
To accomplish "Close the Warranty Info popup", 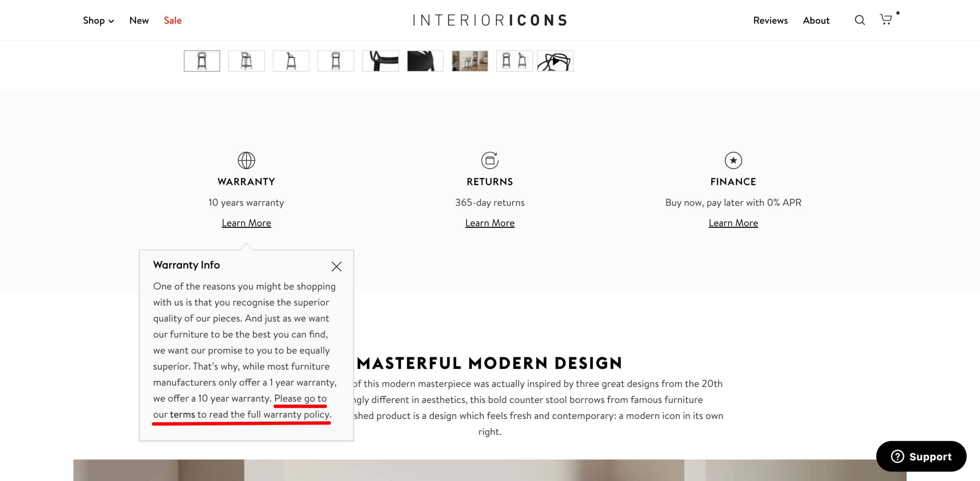I will click(336, 267).
